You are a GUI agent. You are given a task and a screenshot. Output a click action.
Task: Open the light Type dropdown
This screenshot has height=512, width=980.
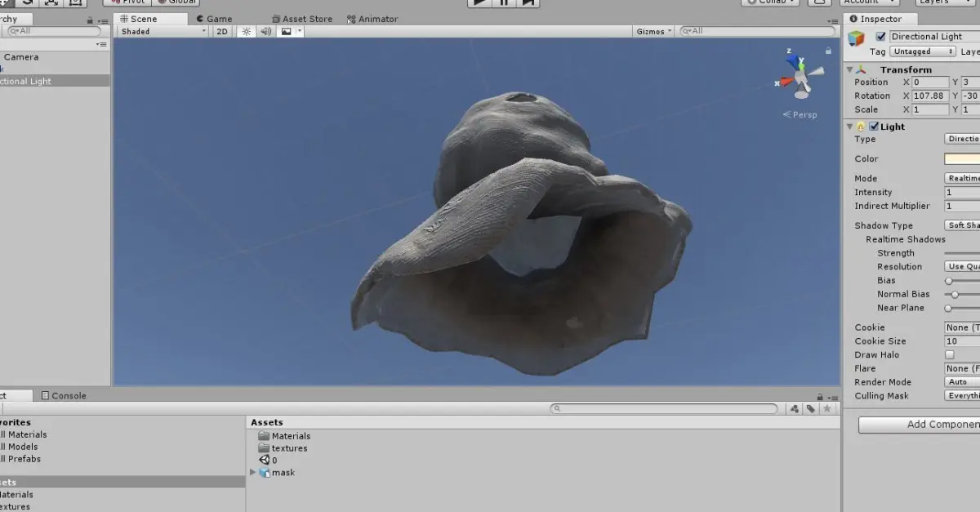click(962, 139)
